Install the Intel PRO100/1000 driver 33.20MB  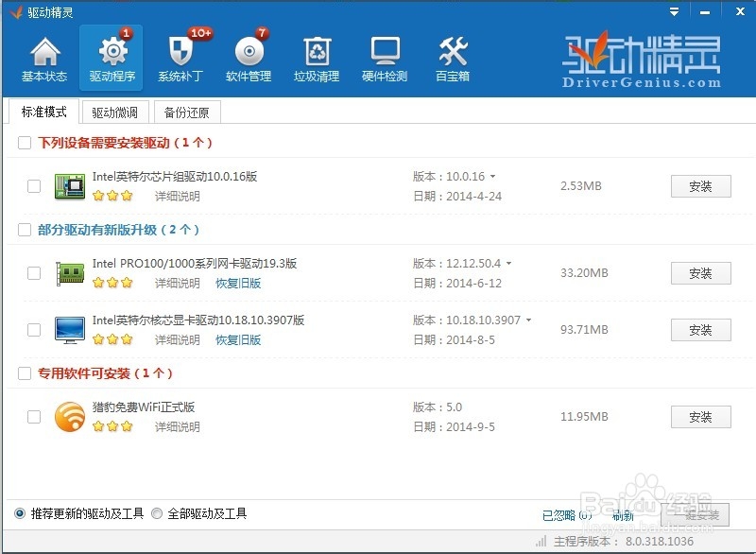point(700,273)
